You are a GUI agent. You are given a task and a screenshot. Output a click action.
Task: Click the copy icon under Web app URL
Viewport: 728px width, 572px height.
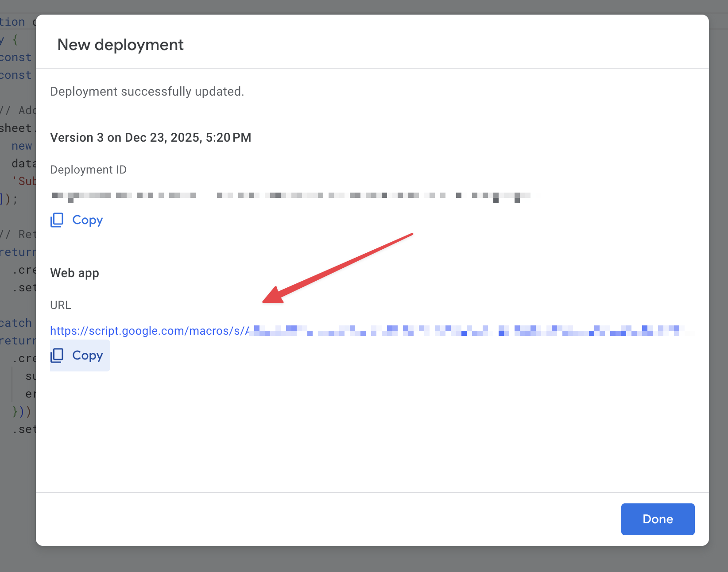(x=57, y=356)
